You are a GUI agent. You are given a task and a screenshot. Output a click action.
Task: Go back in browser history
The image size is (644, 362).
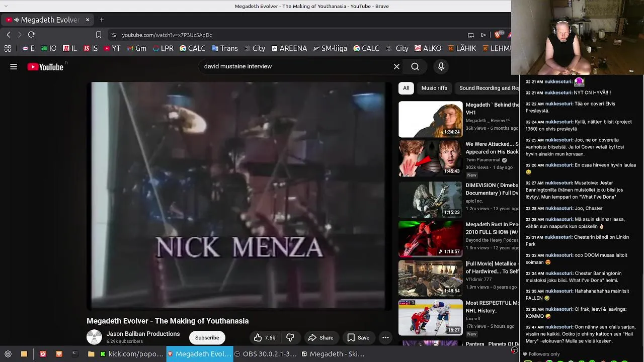[x=9, y=35]
